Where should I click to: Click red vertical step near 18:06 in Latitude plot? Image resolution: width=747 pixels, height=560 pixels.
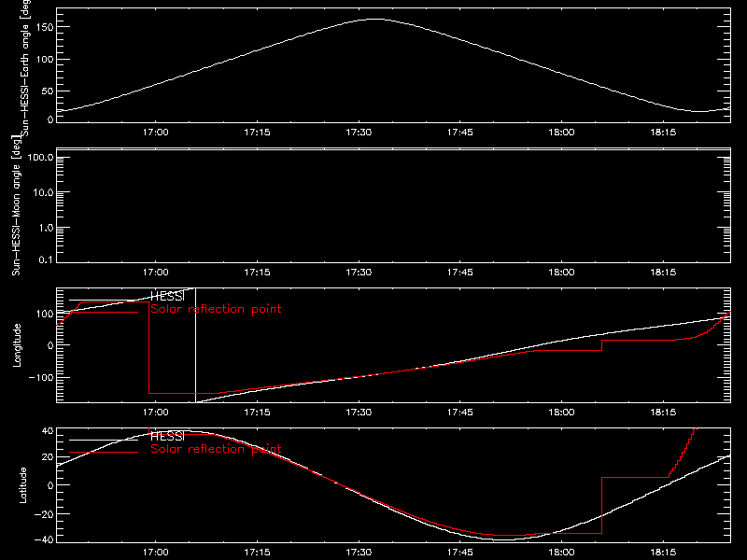pos(601,505)
